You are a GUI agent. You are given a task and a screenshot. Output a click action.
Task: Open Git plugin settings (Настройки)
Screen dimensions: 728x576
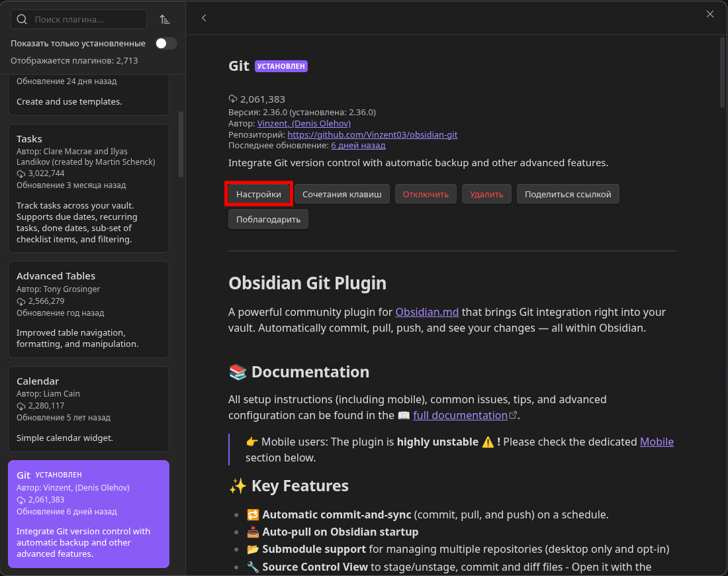[x=259, y=194]
